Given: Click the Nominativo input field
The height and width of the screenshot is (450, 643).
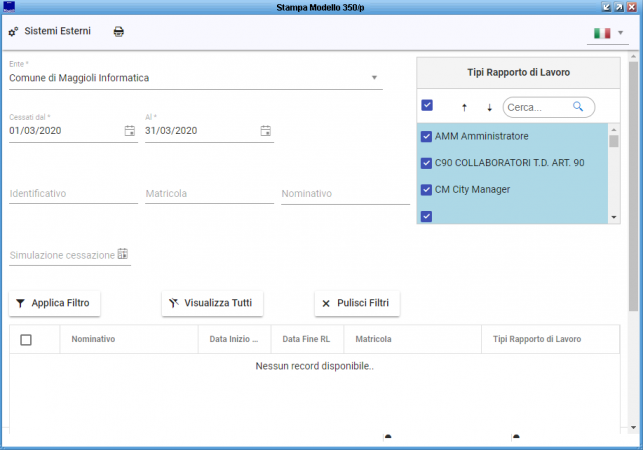Looking at the screenshot, I should [345, 193].
